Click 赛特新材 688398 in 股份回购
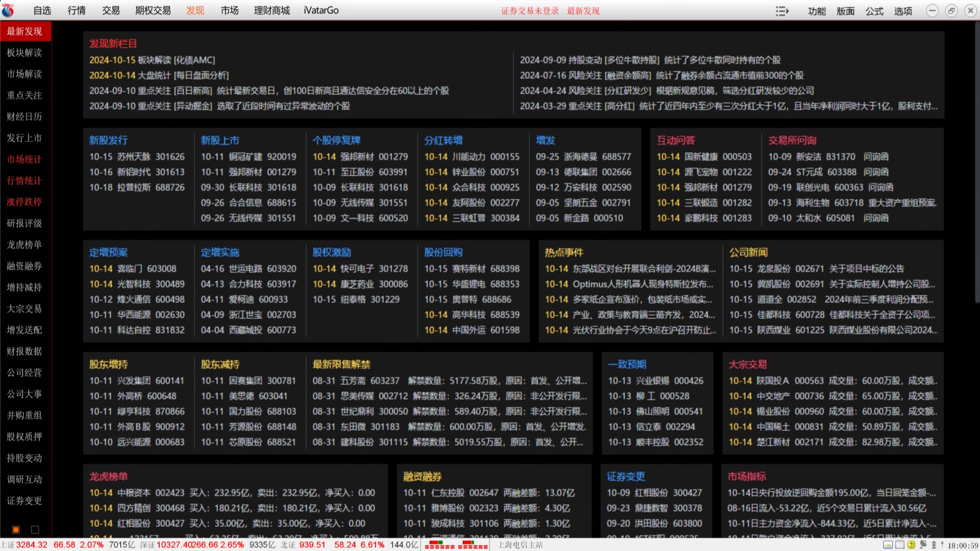 coord(472,269)
